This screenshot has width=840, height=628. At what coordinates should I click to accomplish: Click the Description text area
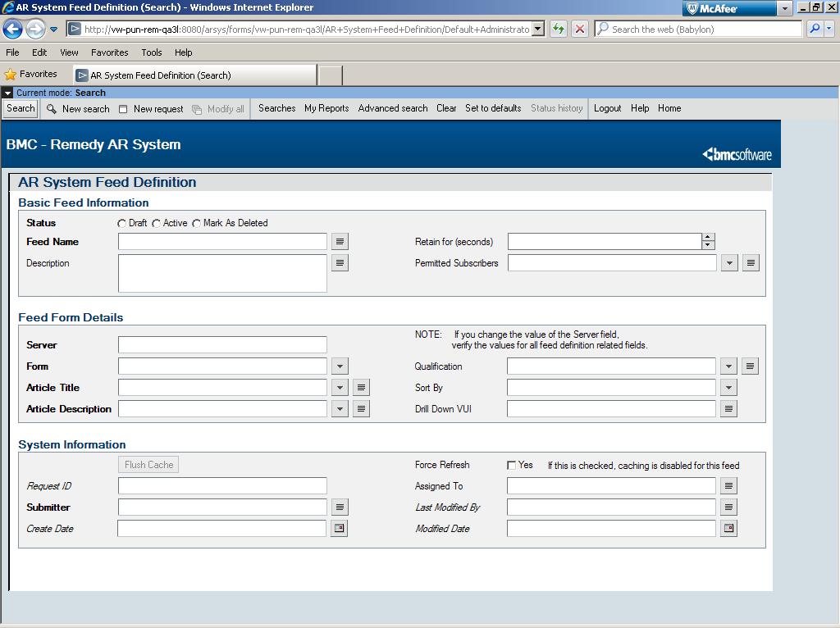click(222, 274)
